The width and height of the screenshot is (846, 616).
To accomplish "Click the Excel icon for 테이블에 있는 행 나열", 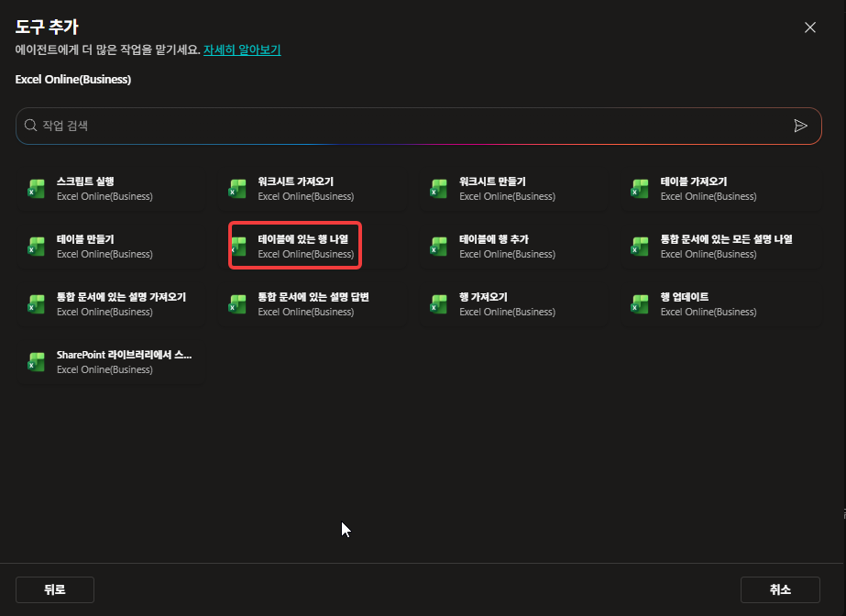I will pyautogui.click(x=238, y=247).
